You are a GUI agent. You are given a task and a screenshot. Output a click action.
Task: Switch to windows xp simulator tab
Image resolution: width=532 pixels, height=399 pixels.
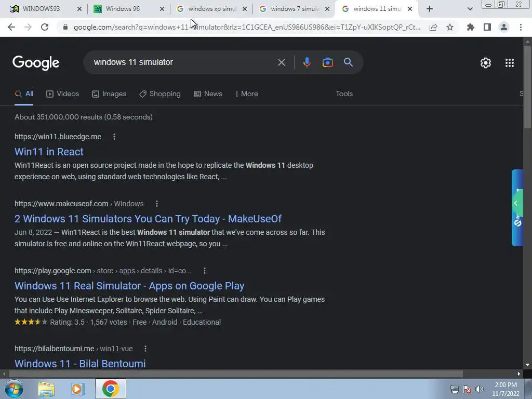coord(212,9)
